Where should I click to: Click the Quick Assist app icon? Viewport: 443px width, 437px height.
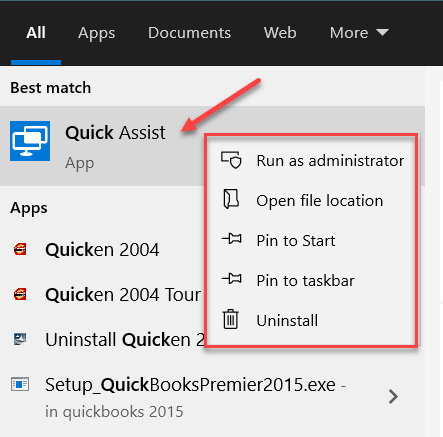point(30,141)
